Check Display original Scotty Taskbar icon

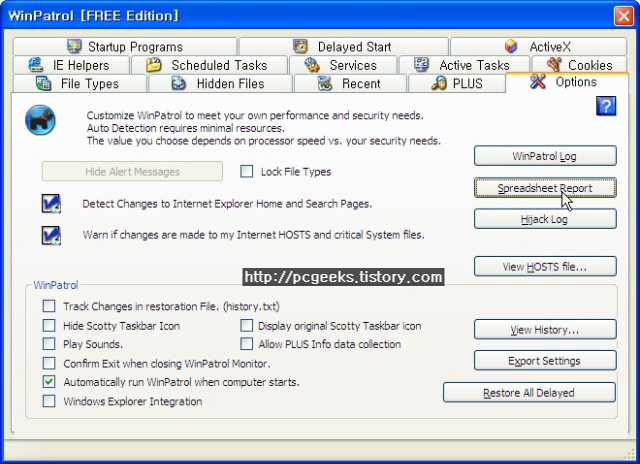(247, 325)
